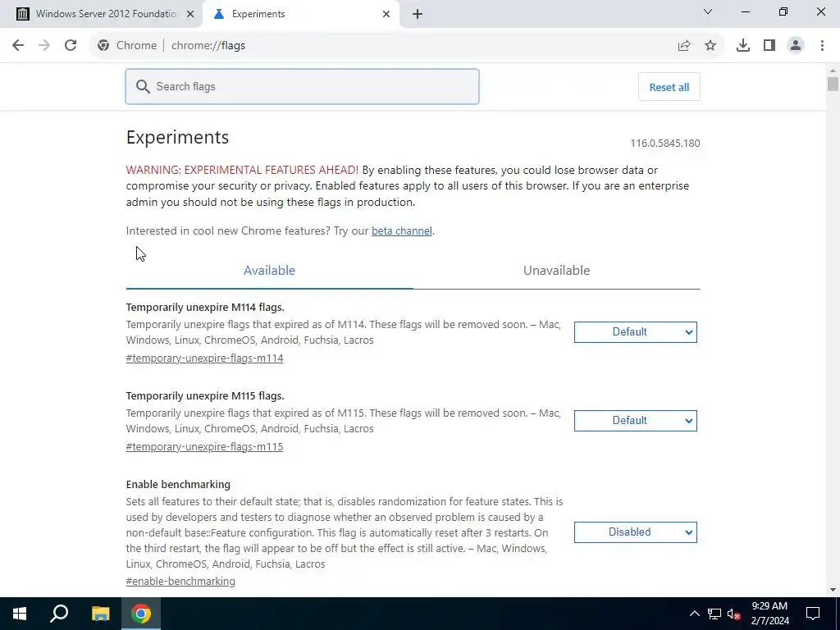This screenshot has height=630, width=840.
Task: Click the #enable-benchmarking link
Action: [180, 582]
